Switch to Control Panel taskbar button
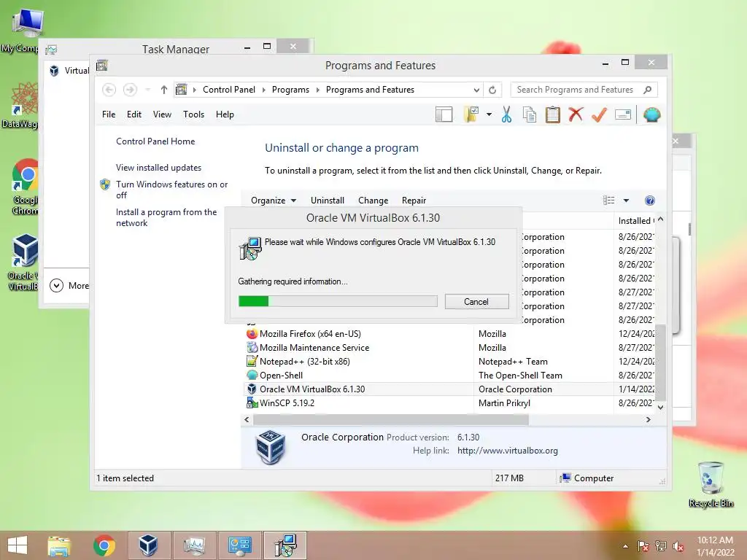The width and height of the screenshot is (747, 560). coord(239,545)
